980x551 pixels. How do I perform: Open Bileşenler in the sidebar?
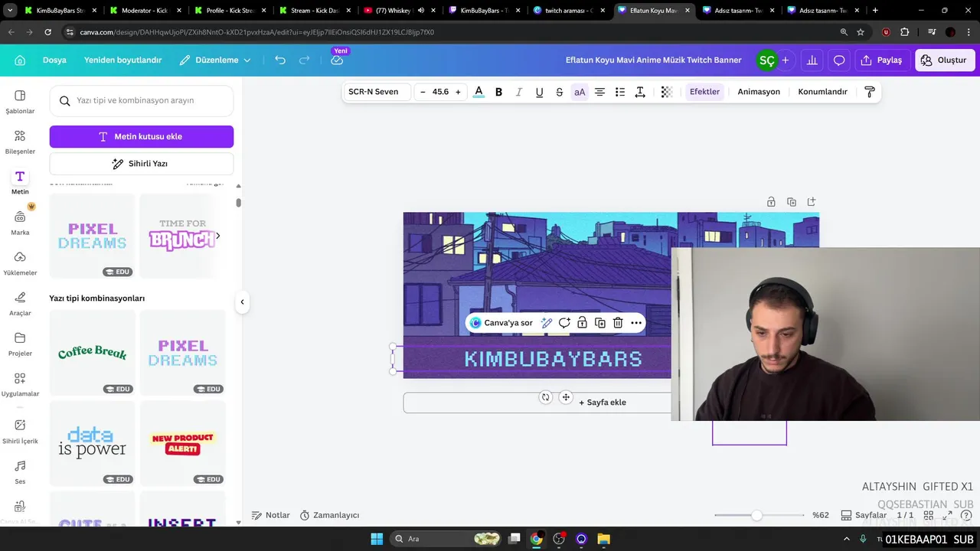click(x=20, y=142)
